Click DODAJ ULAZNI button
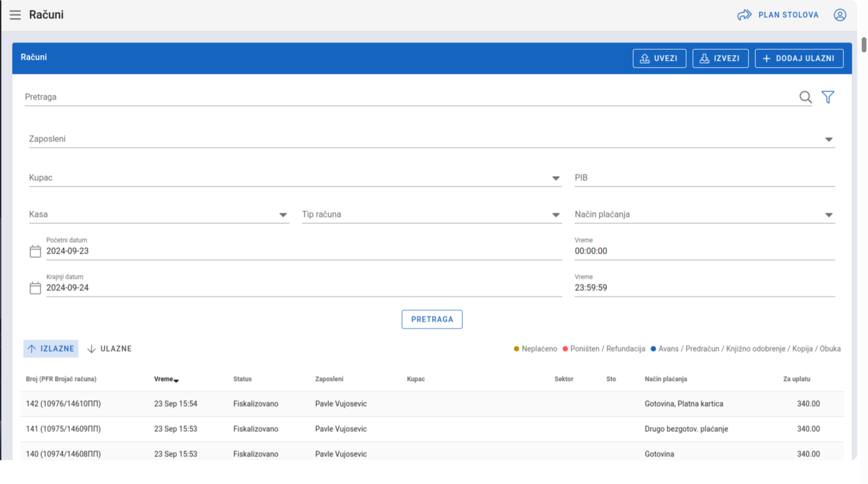The image size is (868, 484). (x=799, y=58)
